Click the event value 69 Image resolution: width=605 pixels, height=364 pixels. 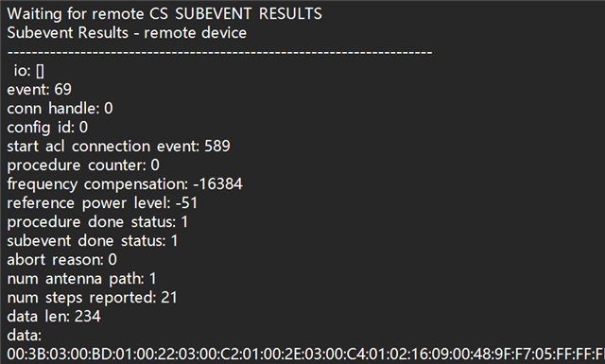63,90
